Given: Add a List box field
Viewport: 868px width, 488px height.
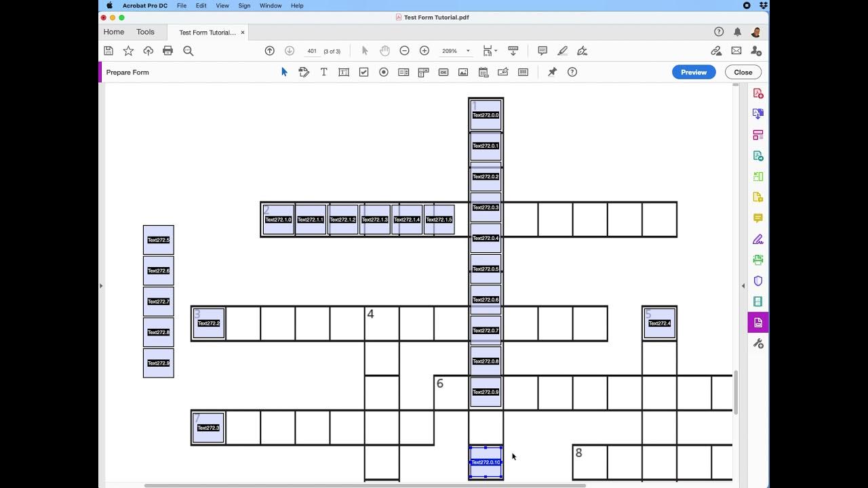Looking at the screenshot, I should [x=403, y=72].
